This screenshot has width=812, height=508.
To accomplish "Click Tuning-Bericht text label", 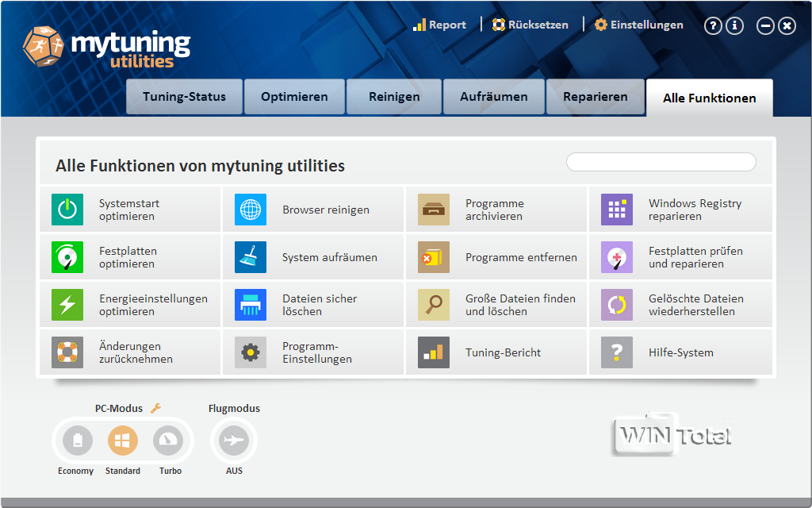I will 503,352.
